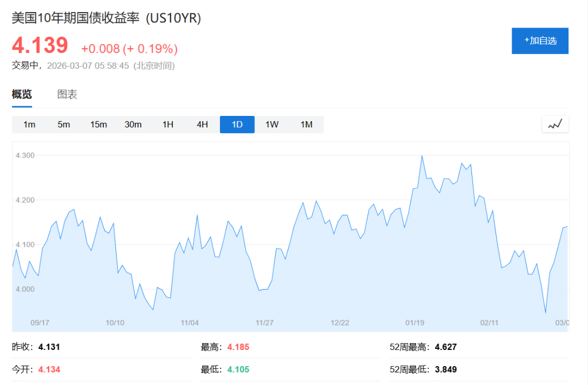Image resolution: width=588 pixels, height=385 pixels.
Task: Select the 5m timeframe
Action: pos(64,124)
